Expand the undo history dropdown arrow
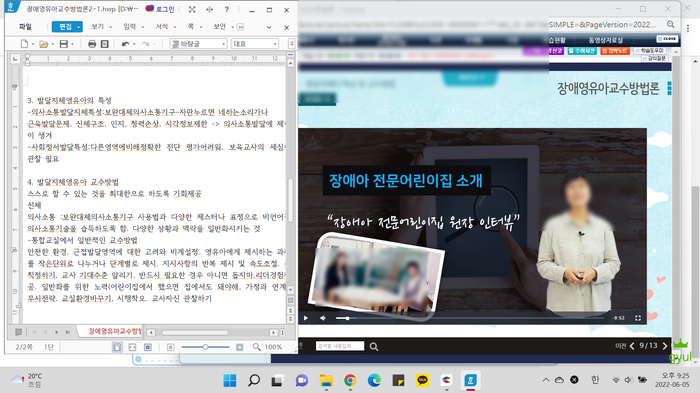The height and width of the screenshot is (393, 700). pyautogui.click(x=134, y=44)
